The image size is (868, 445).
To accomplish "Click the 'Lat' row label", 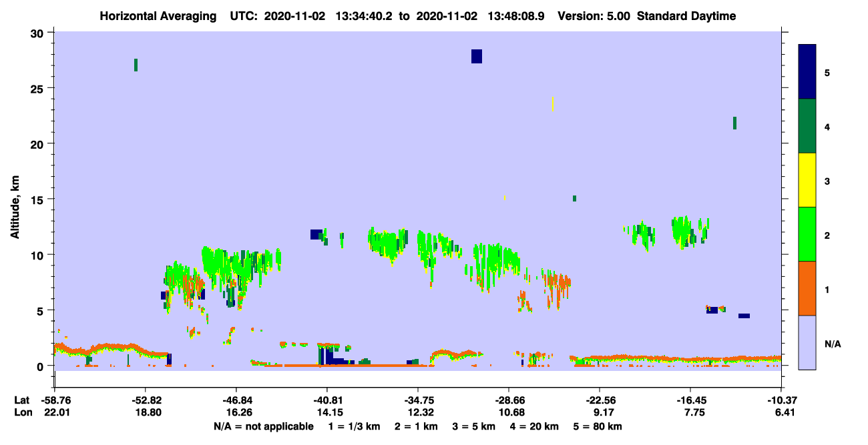I will click(22, 400).
